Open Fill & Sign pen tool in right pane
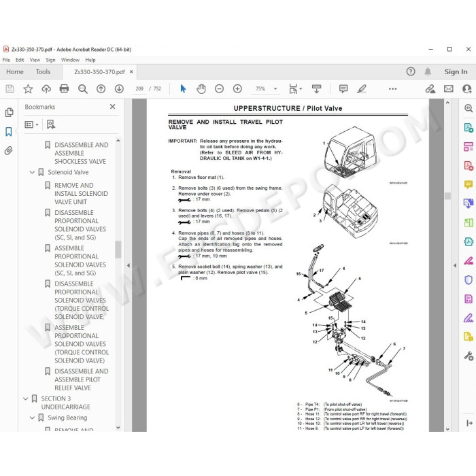The height and width of the screenshot is (476, 476). (469, 318)
